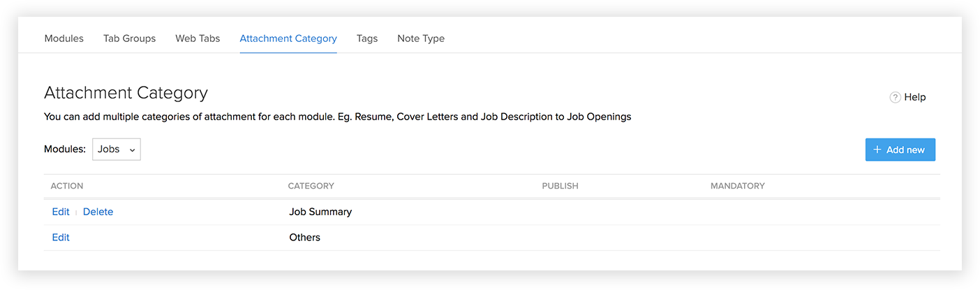Click the Add new button
980x290 pixels.
[900, 150]
